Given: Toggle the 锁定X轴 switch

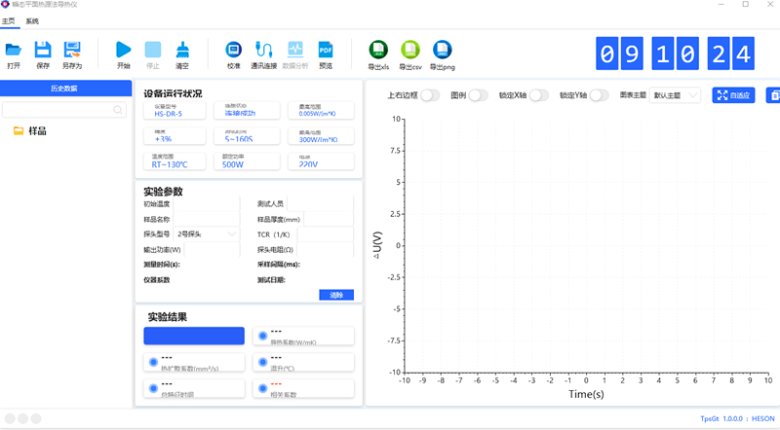Looking at the screenshot, I should pos(539,95).
